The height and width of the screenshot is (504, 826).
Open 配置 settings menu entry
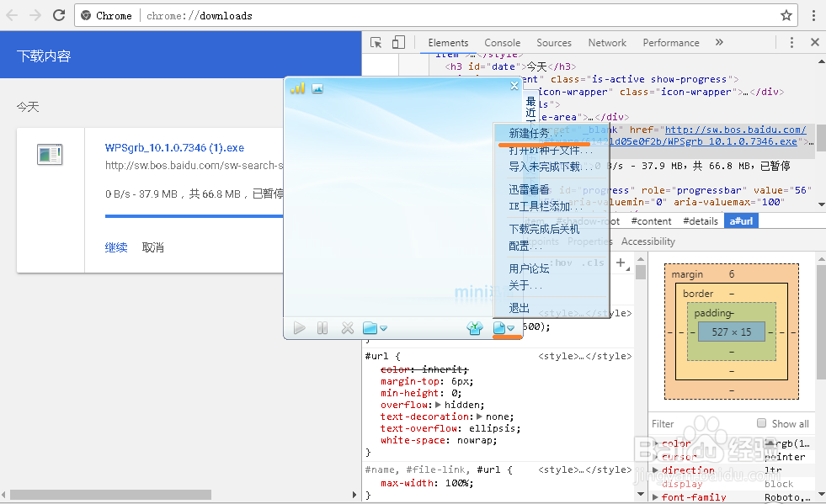pos(552,246)
